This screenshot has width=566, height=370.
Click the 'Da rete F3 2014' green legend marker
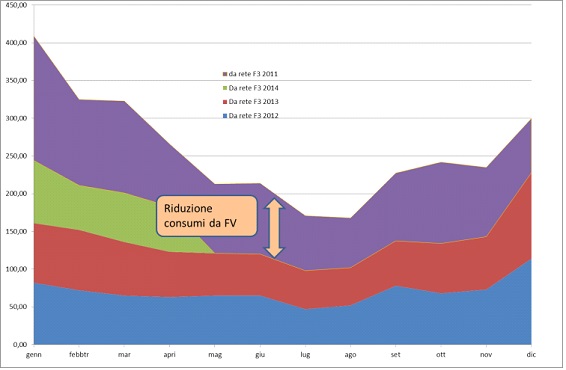[x=225, y=88]
